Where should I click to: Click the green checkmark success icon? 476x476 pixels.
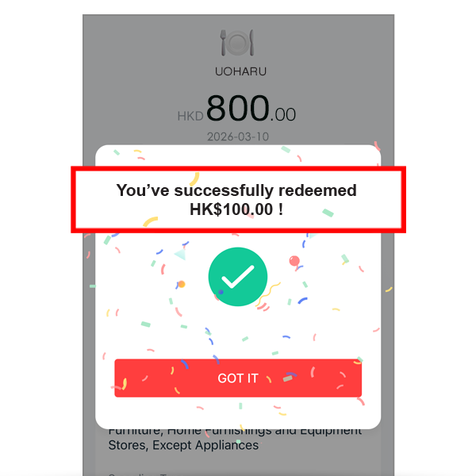click(x=238, y=277)
